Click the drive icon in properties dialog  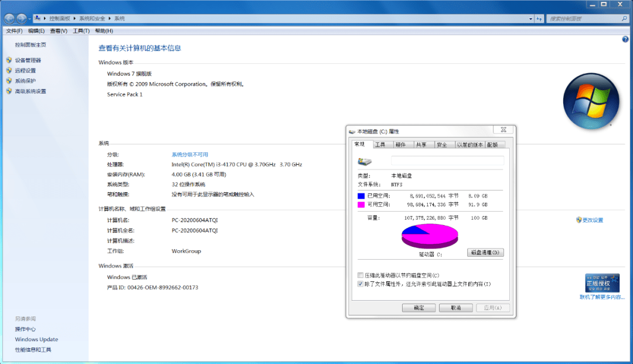click(365, 161)
